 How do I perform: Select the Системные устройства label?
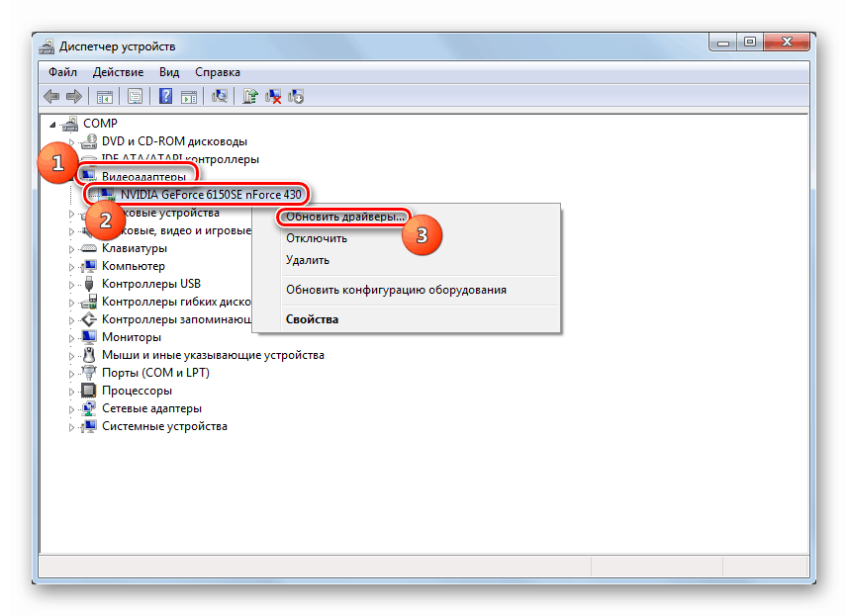164,426
